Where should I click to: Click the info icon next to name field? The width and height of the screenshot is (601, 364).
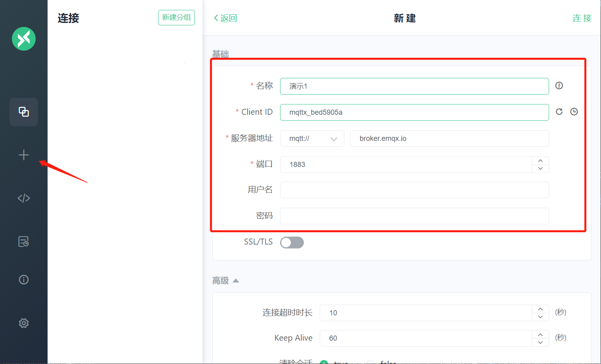pos(559,85)
